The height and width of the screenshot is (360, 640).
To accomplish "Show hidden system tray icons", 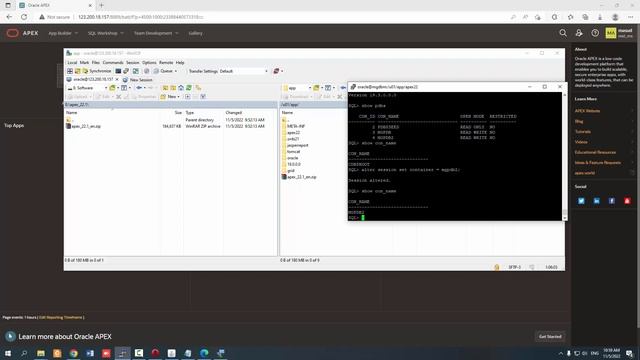I will [x=560, y=353].
